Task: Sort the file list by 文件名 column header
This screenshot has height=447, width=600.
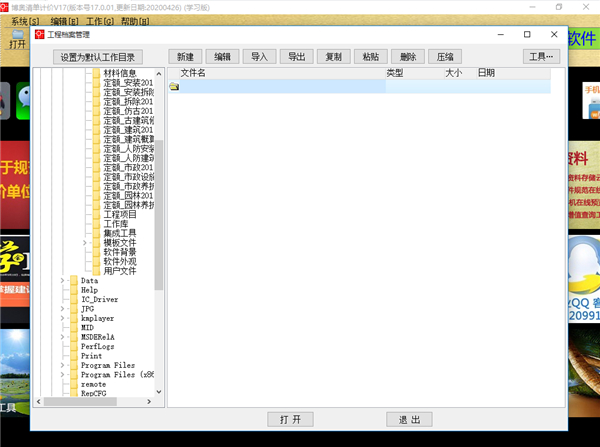Action: (280, 73)
